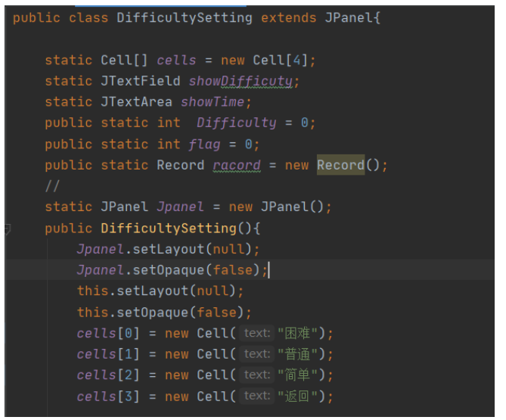The width and height of the screenshot is (506, 420).
Task: Click new Cell[4] array initializer
Action: click(264, 61)
